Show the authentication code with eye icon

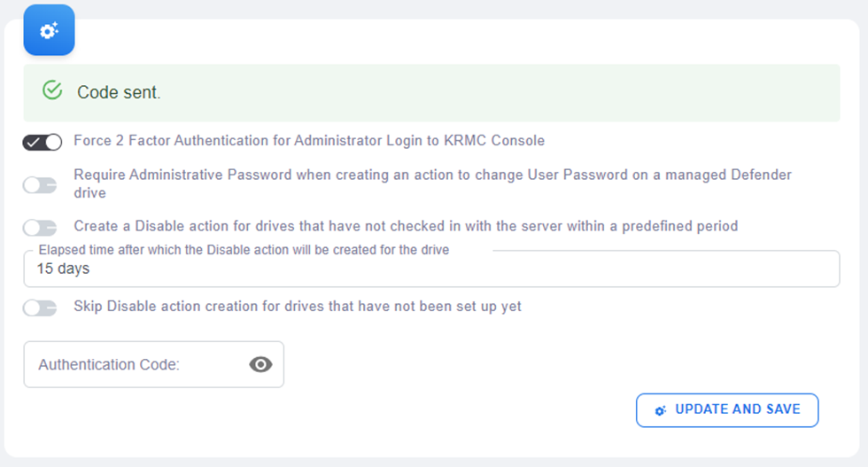tap(260, 364)
